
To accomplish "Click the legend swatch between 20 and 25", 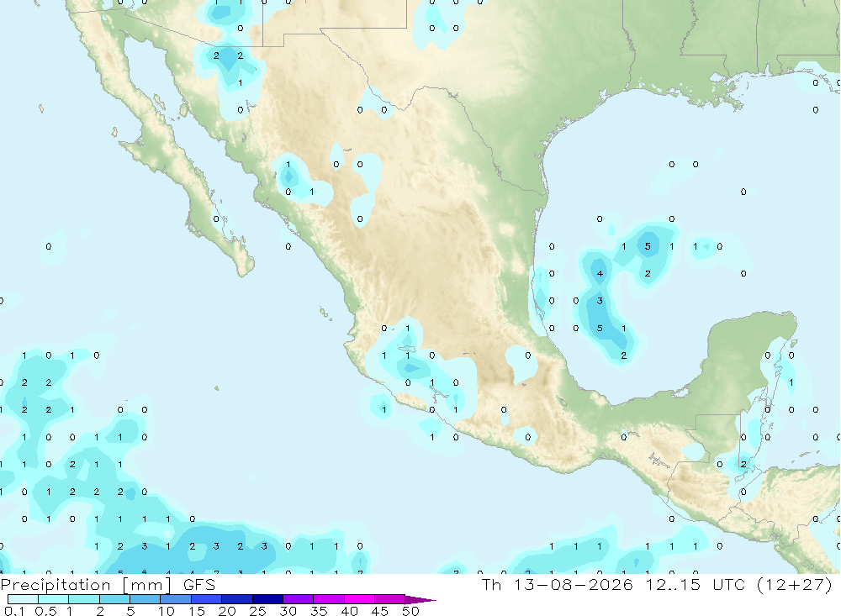I will pyautogui.click(x=237, y=599).
